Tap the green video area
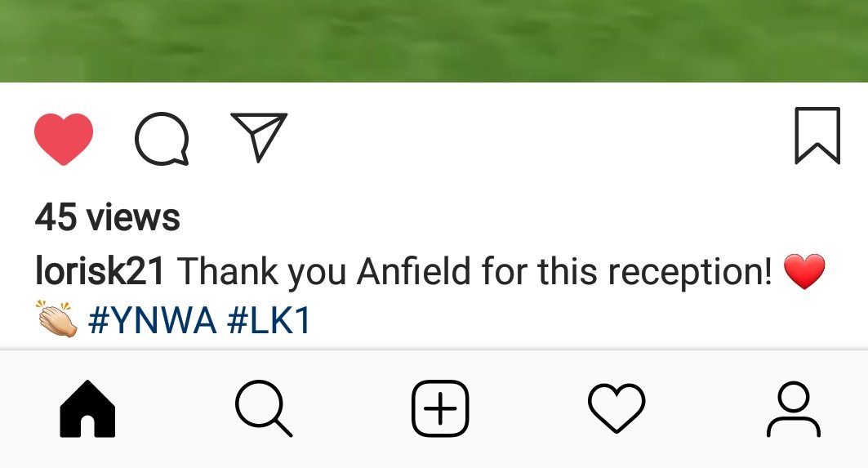This screenshot has height=468, width=868. 434,41
